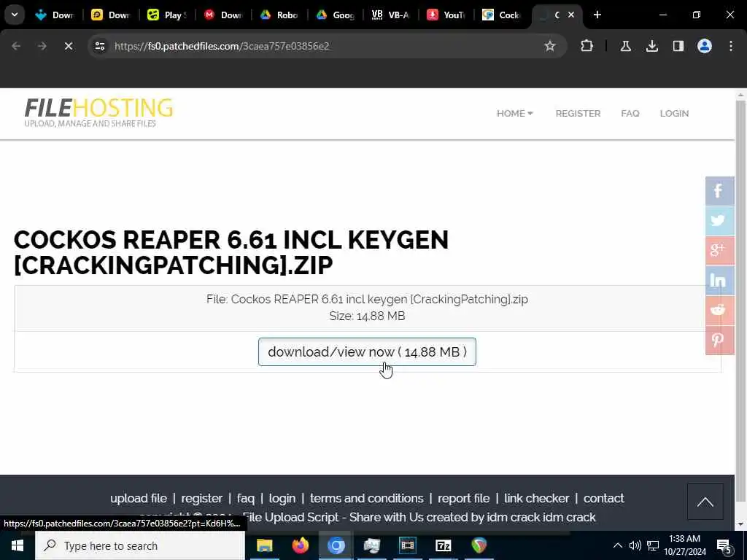Screen dimensions: 747x560
Task: Toggle the browser side panel icon
Action: pos(678,46)
